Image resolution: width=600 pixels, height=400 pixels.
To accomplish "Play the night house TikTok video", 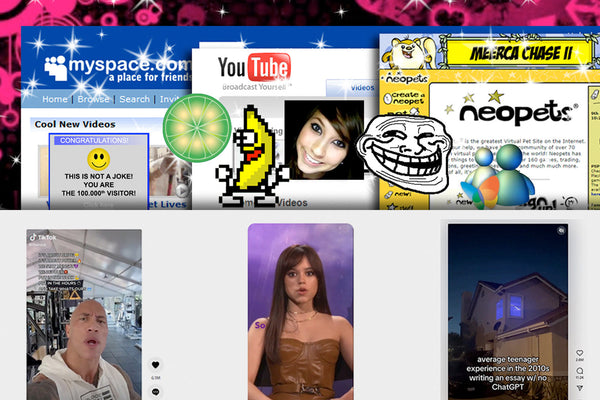I will [x=508, y=312].
